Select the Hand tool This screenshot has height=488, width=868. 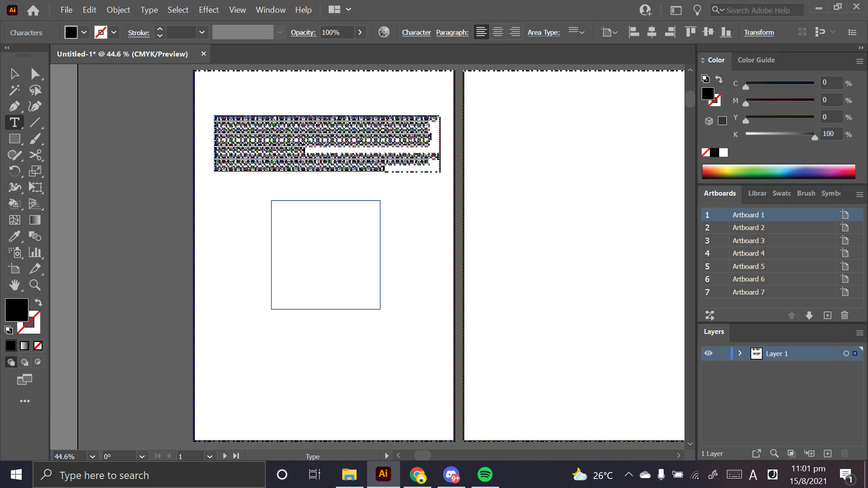14,285
